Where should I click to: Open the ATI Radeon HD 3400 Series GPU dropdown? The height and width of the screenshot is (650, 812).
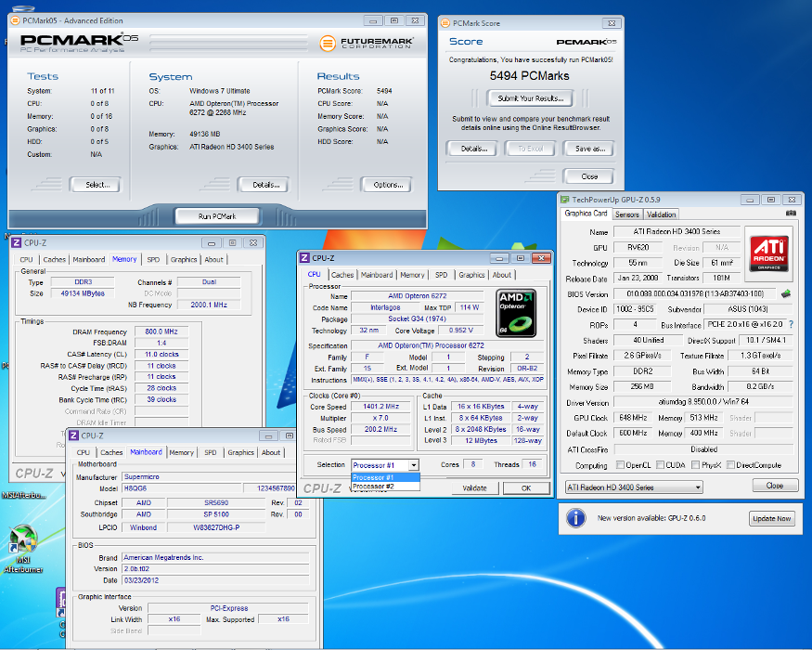(x=634, y=487)
